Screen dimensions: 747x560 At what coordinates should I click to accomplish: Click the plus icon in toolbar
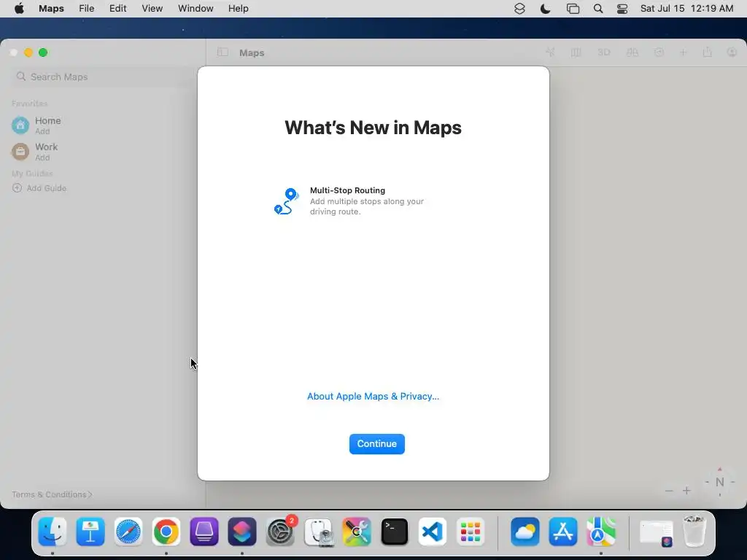tap(683, 52)
